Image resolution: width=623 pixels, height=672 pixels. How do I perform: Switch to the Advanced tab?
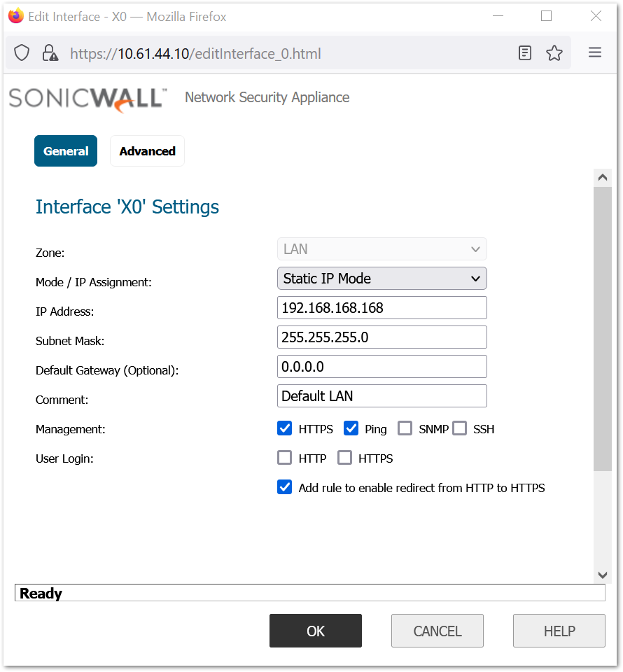pos(148,151)
